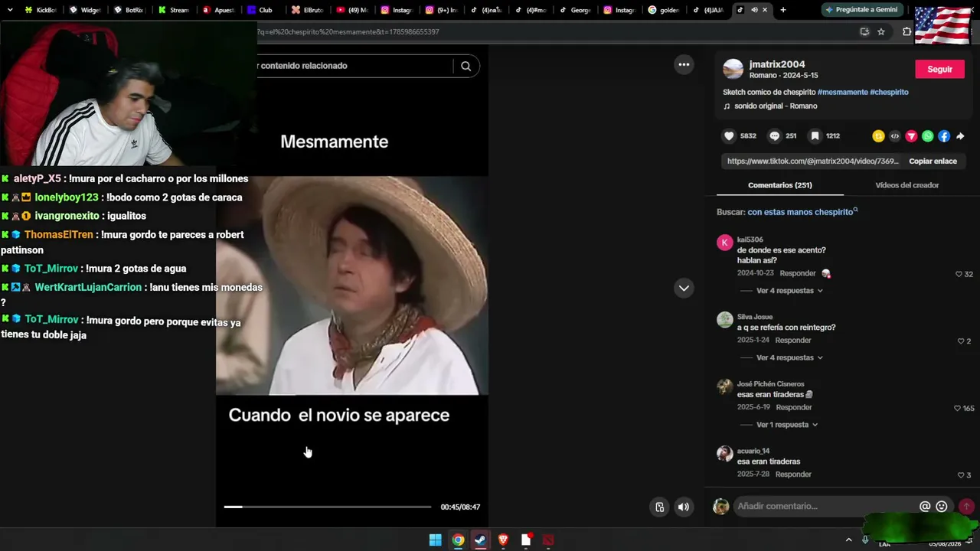Screen dimensions: 980x551
Task: Open the auto-scroll icon beside volume button
Action: [x=660, y=507]
